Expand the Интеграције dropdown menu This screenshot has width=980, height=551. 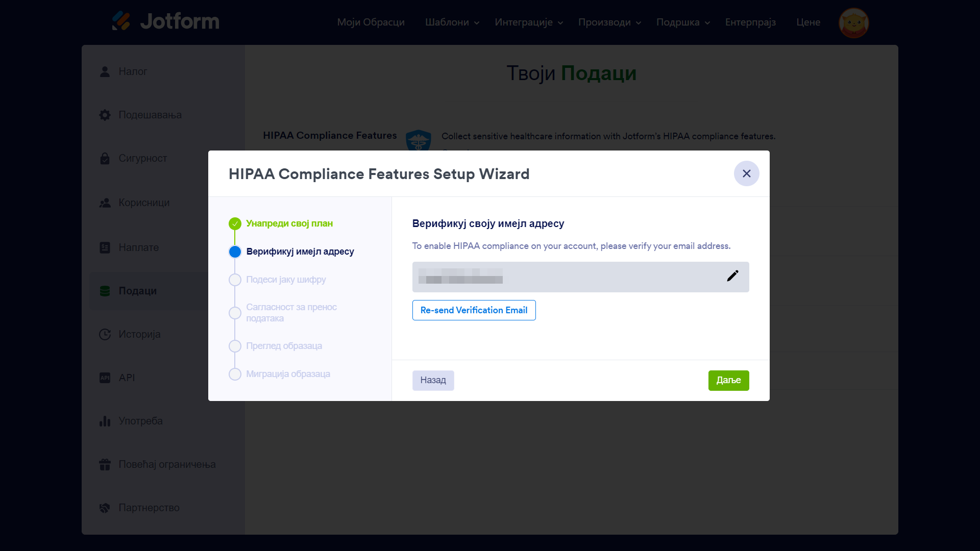point(528,22)
